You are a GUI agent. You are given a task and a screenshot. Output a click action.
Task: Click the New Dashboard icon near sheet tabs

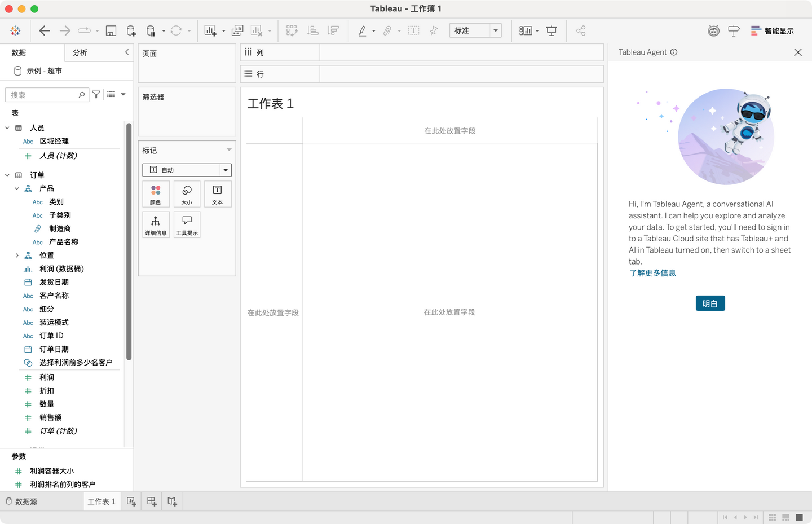151,501
